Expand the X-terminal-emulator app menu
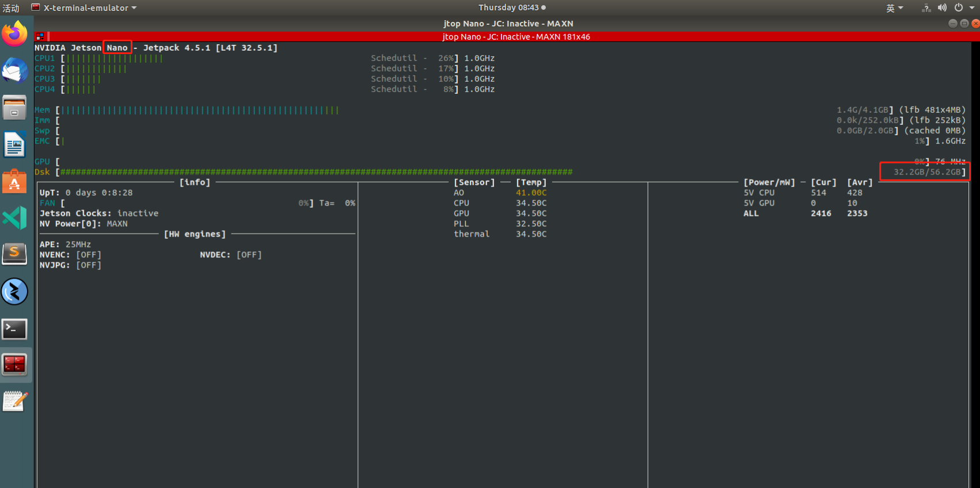The height and width of the screenshot is (488, 980). (x=84, y=7)
